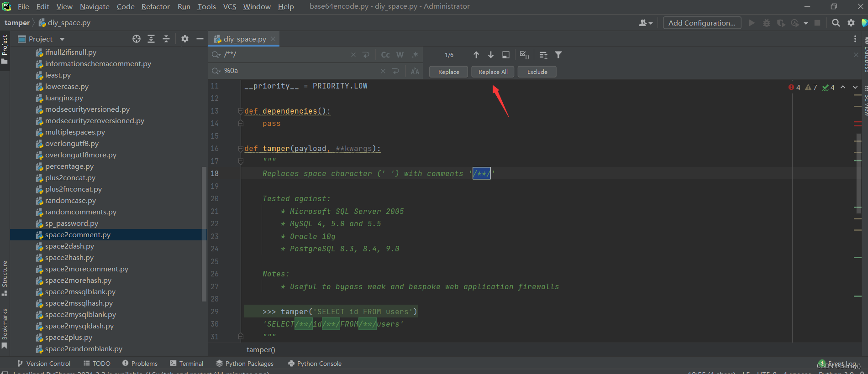Image resolution: width=868 pixels, height=374 pixels.
Task: Toggle search in selection only
Action: tap(506, 55)
